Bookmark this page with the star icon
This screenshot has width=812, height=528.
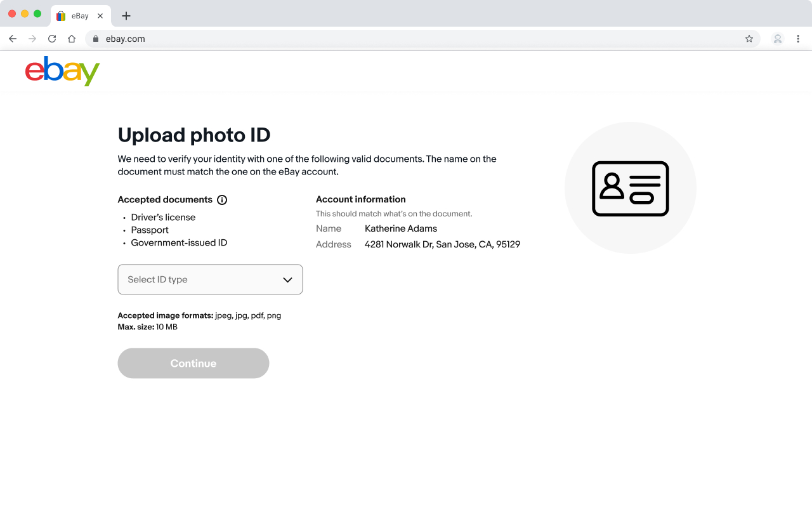[x=749, y=39]
